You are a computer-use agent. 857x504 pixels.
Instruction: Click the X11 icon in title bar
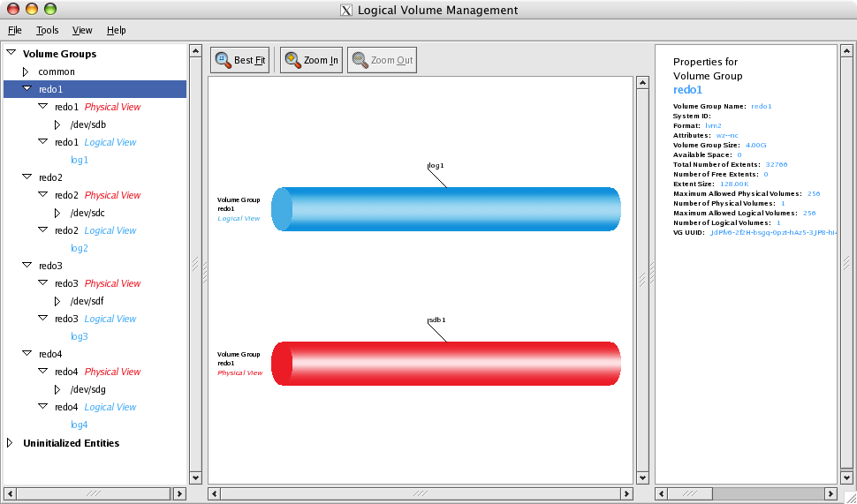tap(346, 11)
